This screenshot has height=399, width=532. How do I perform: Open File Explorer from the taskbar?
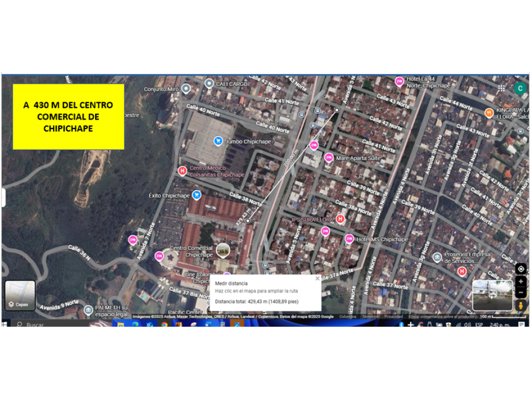(120, 324)
